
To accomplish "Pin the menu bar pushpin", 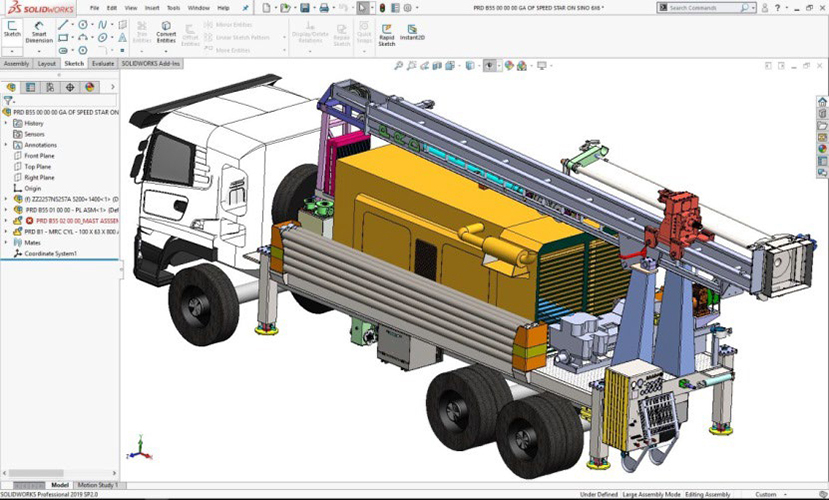I will [245, 8].
